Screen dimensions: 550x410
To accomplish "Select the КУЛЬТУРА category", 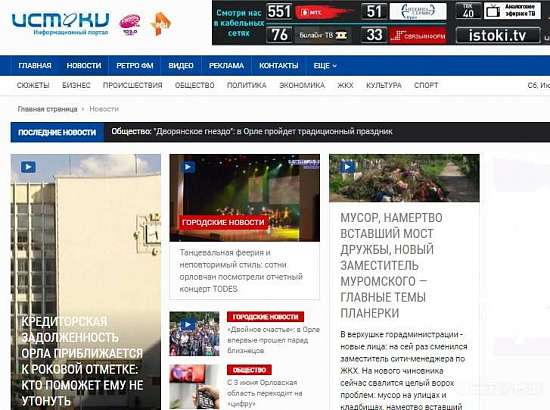I will coord(384,85).
